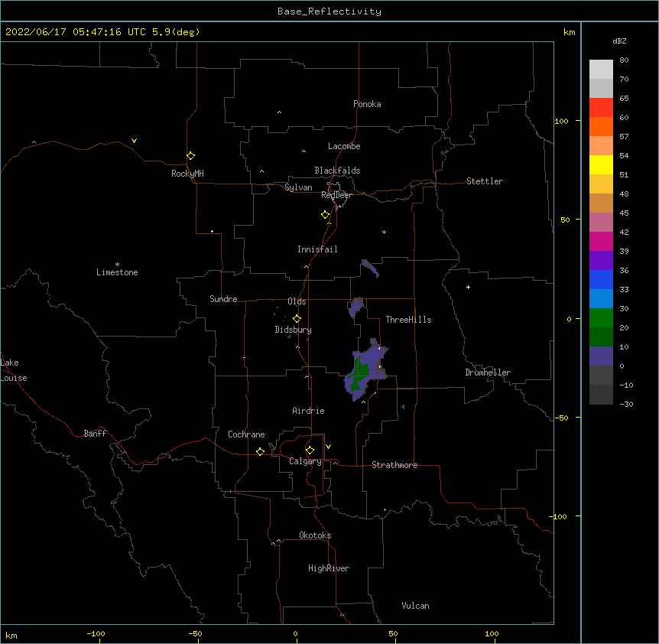Click the Airdrie city label
The image size is (659, 644).
pos(309,411)
